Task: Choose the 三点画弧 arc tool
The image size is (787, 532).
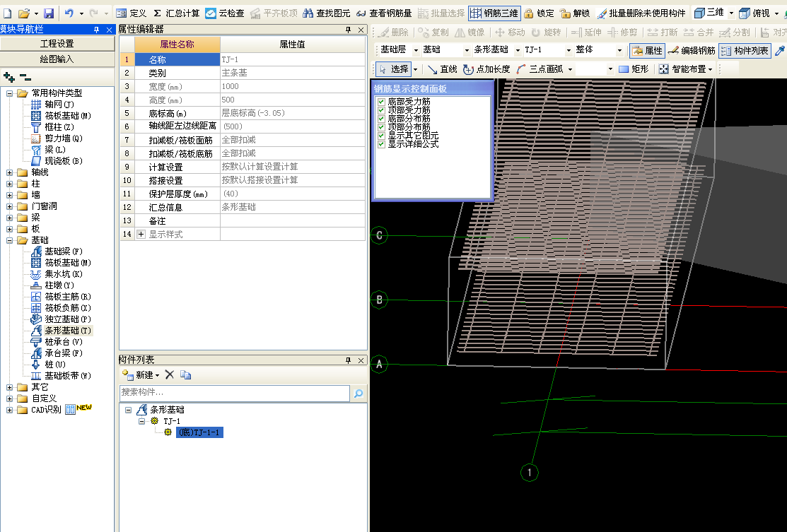Action: click(x=540, y=69)
